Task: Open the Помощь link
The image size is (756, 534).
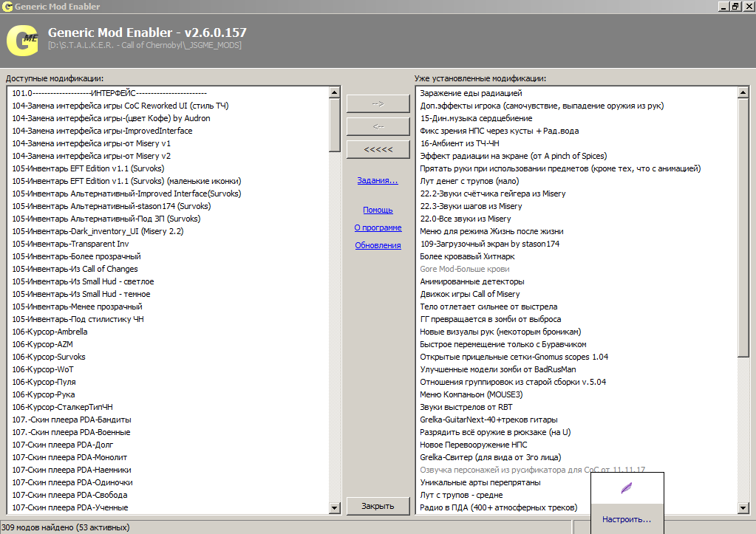Action: coord(378,210)
